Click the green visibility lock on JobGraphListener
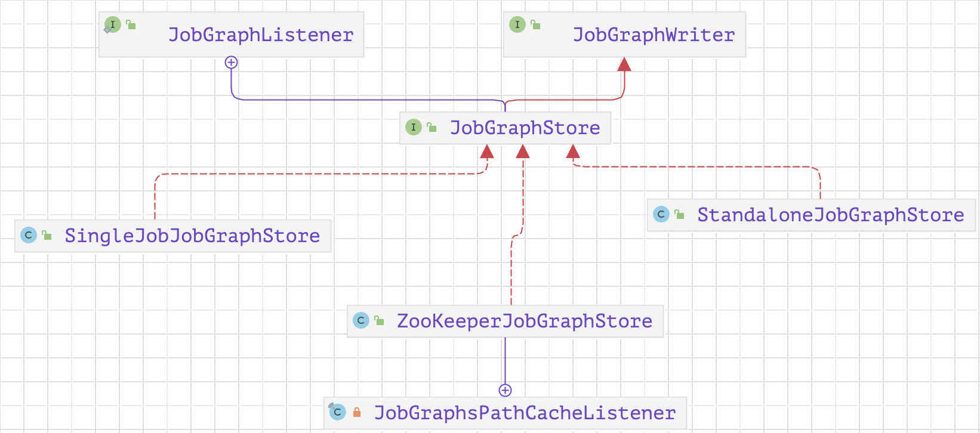The image size is (980, 433). click(x=131, y=25)
